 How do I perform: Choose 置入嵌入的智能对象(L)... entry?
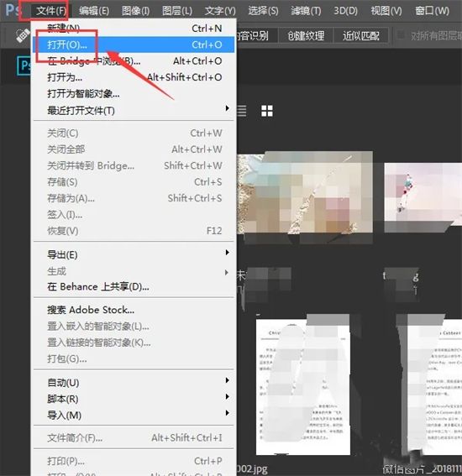click(134, 327)
